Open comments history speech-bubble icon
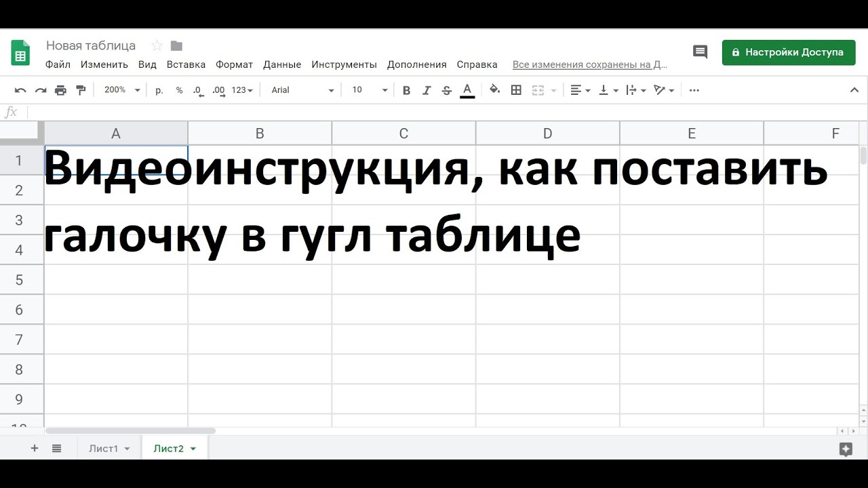This screenshot has height=488, width=868. tap(700, 52)
